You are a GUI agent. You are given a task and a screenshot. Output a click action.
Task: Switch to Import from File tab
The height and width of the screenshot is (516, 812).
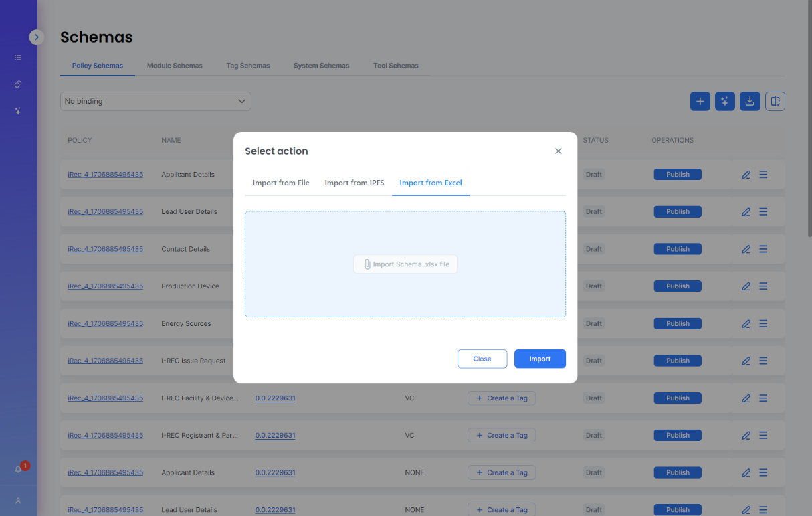(281, 183)
